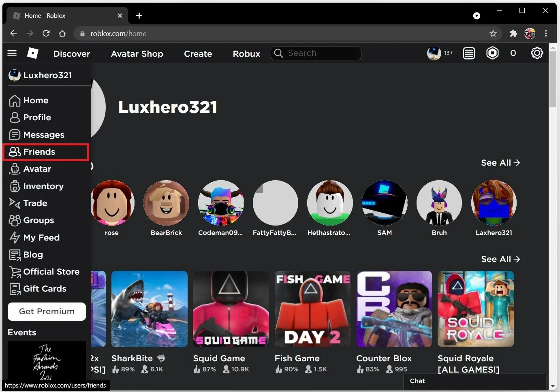Open the Fish Game DAY 2 thumbnail
This screenshot has height=392, width=560.
(312, 309)
